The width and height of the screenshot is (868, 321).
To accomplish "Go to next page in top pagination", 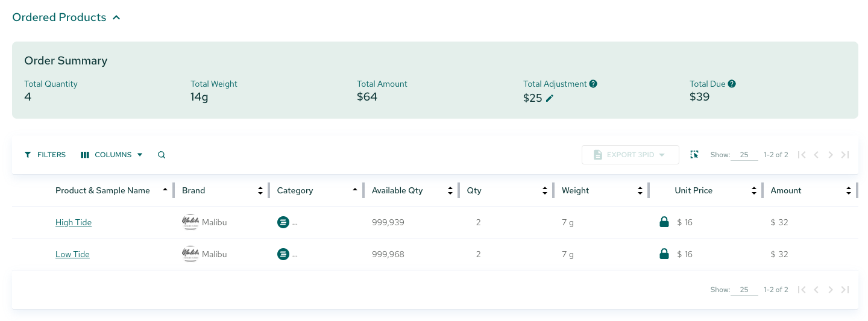I will 831,155.
